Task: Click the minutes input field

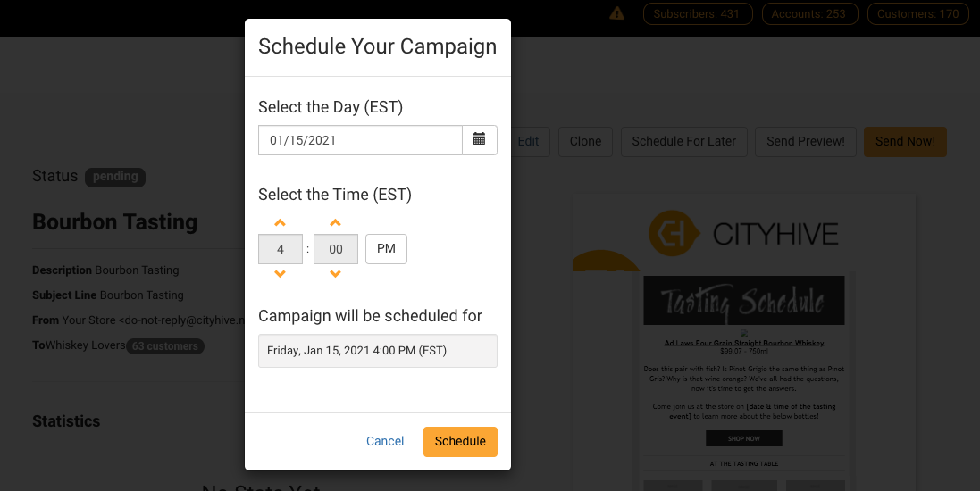Action: 336,249
